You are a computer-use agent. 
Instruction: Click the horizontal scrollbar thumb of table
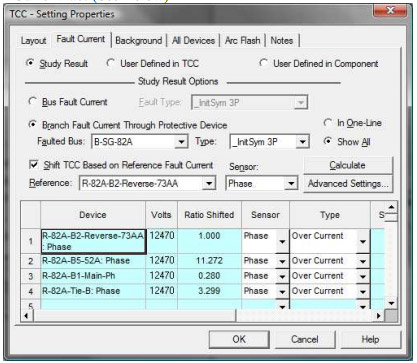[x=134, y=316]
